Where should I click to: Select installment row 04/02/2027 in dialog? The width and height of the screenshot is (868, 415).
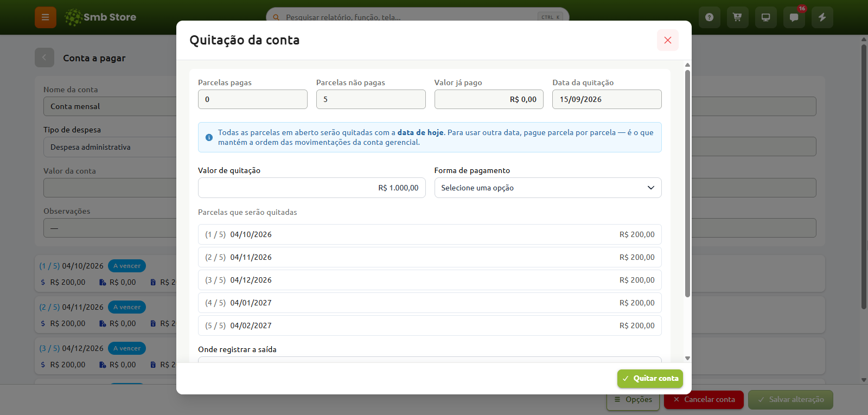(430, 325)
